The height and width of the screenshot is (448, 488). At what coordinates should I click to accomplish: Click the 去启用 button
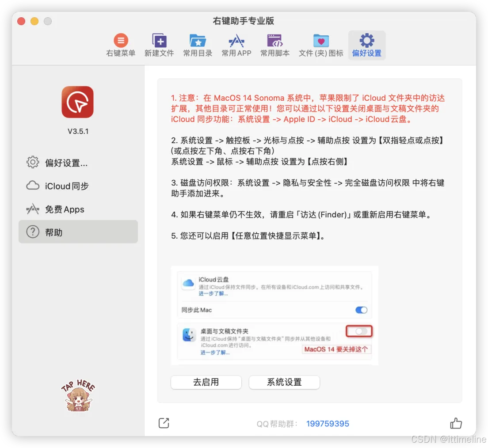click(x=206, y=382)
